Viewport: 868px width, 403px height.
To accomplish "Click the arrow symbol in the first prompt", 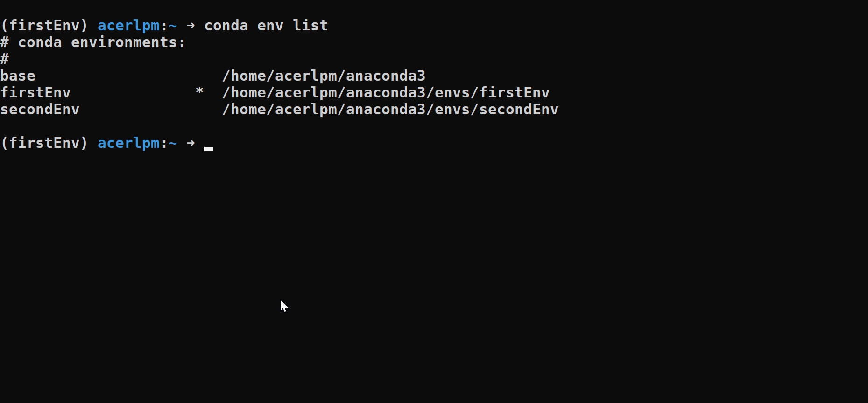I will pos(191,25).
